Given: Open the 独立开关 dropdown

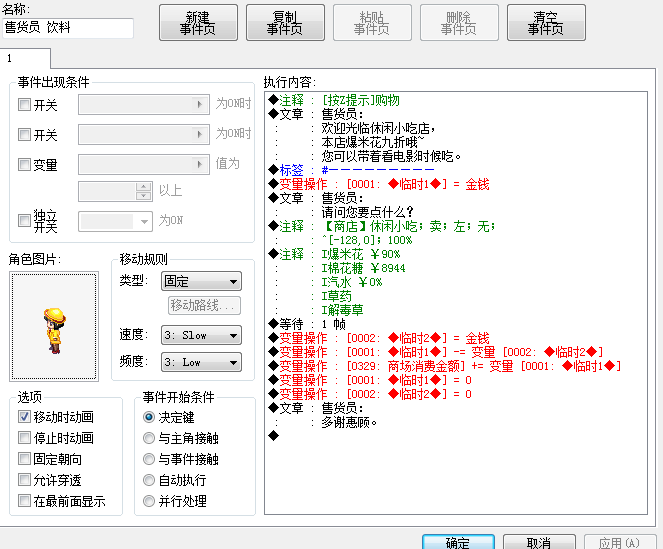Looking at the screenshot, I should pos(115,221).
